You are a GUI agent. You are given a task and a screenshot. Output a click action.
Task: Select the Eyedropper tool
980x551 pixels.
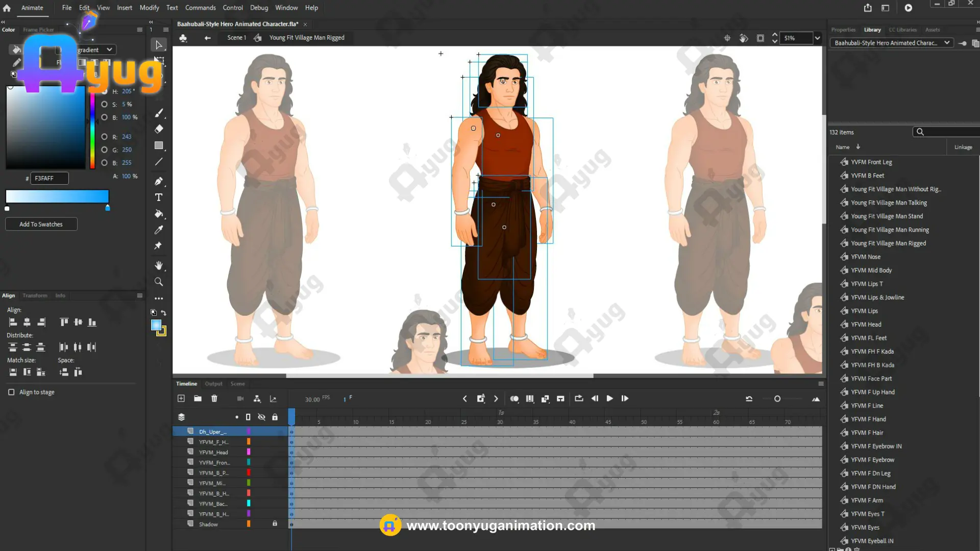159,230
